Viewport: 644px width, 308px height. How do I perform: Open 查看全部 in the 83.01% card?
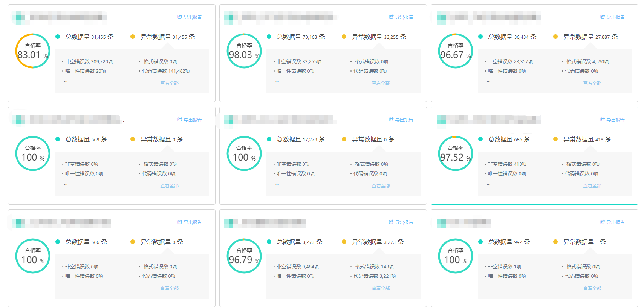click(x=169, y=83)
